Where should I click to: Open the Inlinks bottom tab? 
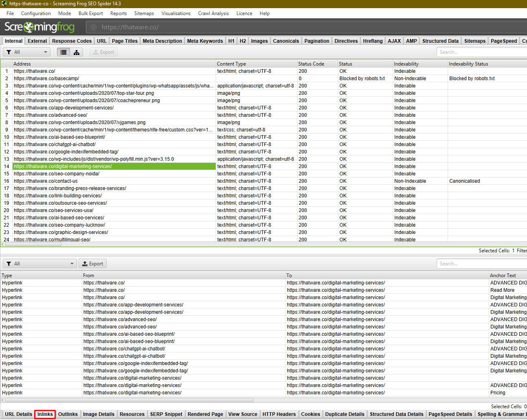45,414
